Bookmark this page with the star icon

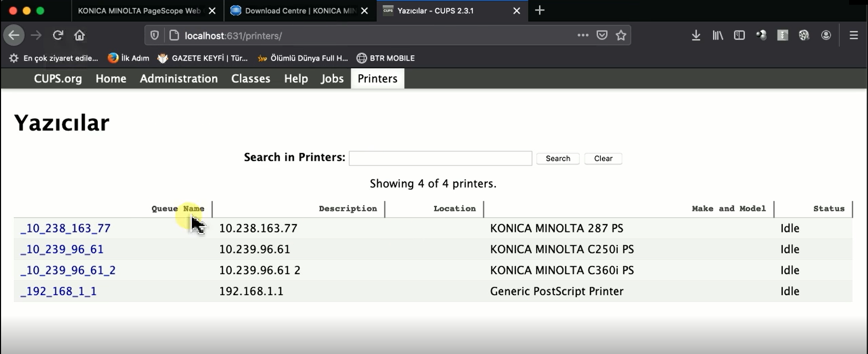point(621,35)
